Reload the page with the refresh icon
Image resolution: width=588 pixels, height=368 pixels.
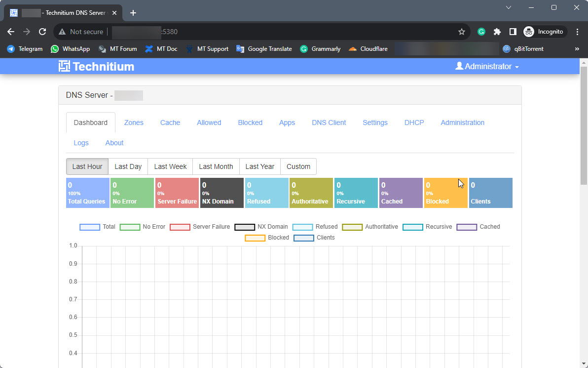tap(42, 32)
